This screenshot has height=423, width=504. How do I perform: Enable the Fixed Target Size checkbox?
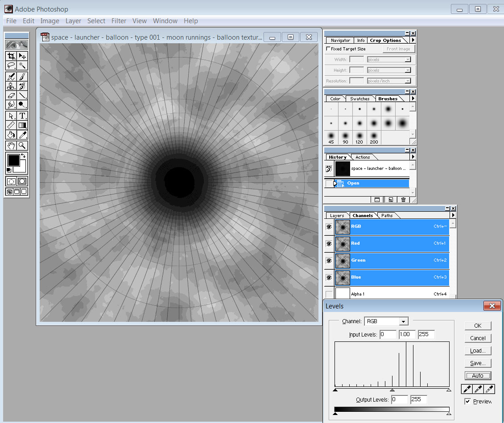[329, 49]
